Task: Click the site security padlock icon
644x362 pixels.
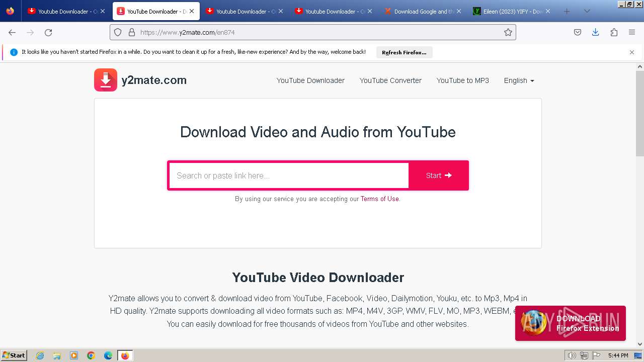Action: tap(132, 32)
